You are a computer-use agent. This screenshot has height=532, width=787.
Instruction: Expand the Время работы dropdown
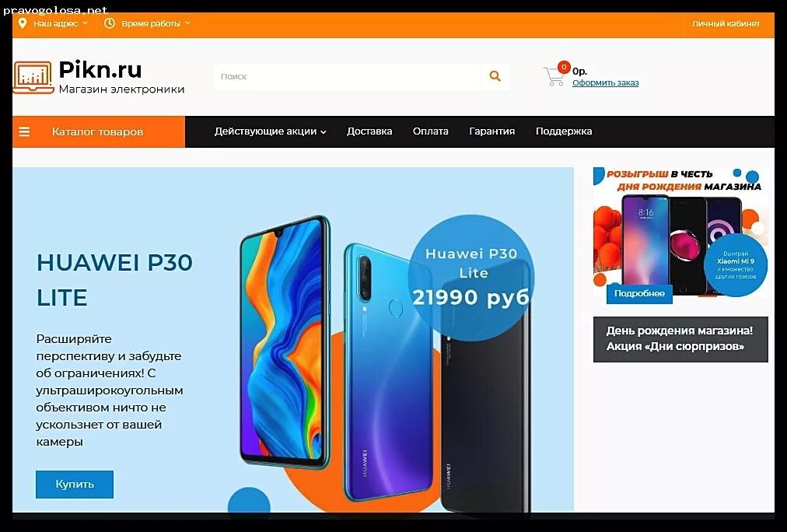[156, 23]
